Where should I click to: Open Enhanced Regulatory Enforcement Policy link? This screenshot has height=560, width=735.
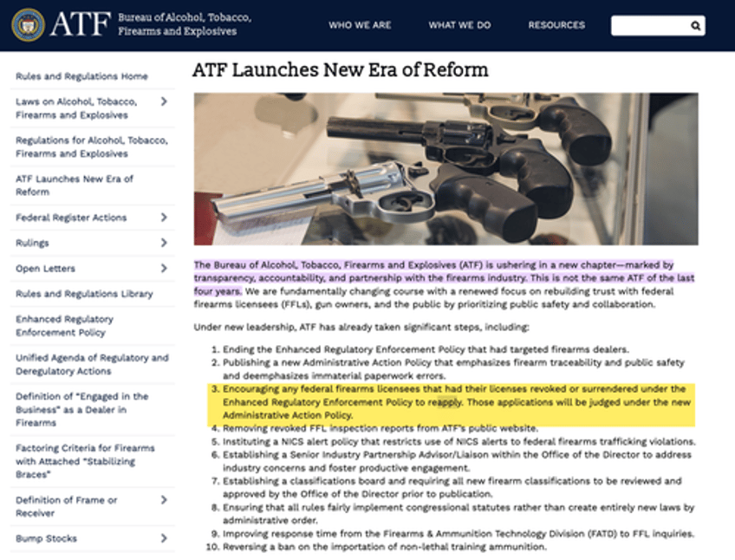[64, 325]
